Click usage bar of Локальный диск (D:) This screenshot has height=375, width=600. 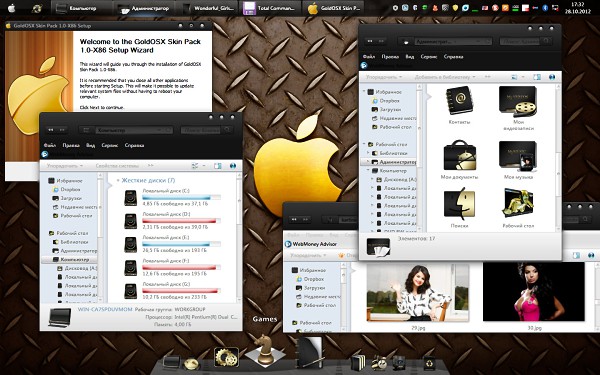pyautogui.click(x=181, y=221)
